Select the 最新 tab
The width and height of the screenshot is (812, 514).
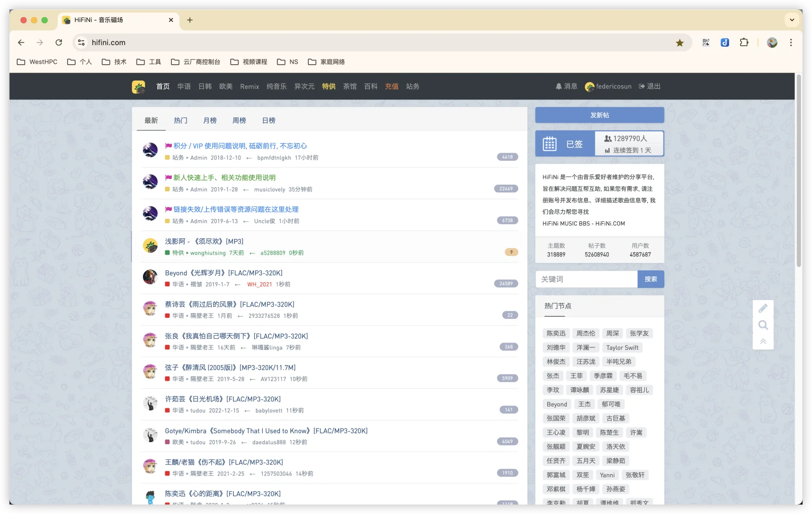(151, 120)
